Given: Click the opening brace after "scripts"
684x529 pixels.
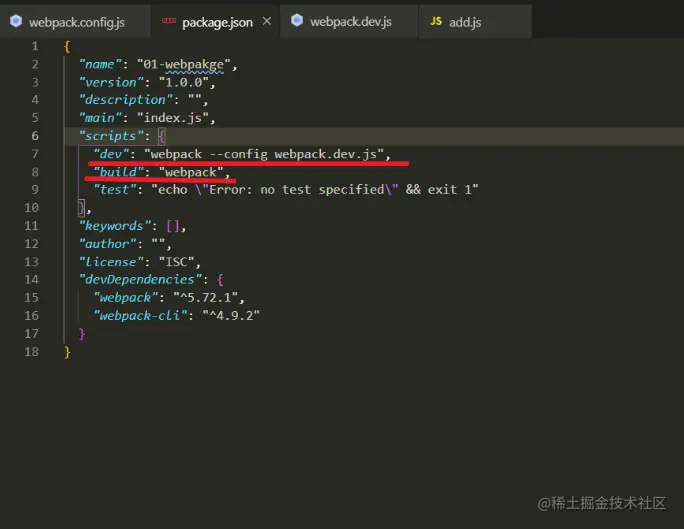Looking at the screenshot, I should click(x=161, y=136).
